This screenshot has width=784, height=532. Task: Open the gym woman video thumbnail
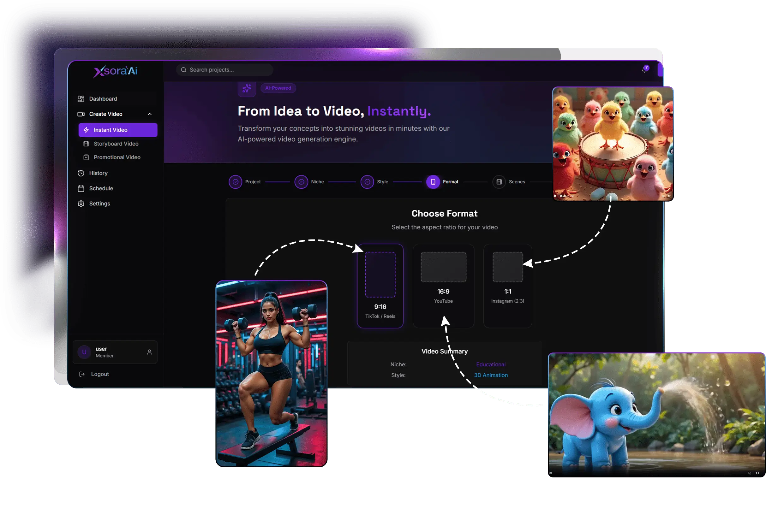point(272,374)
